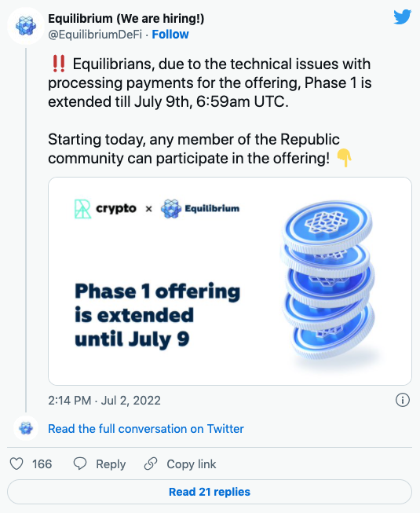The height and width of the screenshot is (513, 420).
Task: Click the 166 likes count
Action: pos(42,464)
